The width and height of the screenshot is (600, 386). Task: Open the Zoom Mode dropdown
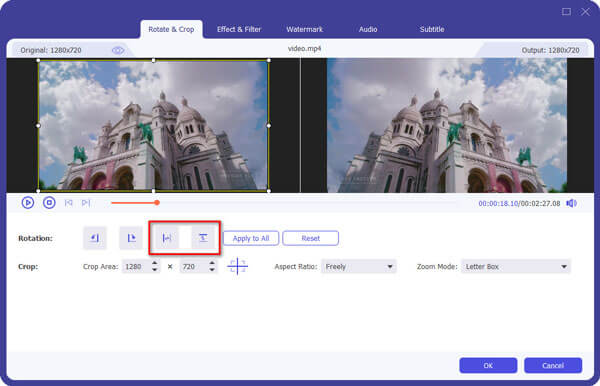click(515, 267)
